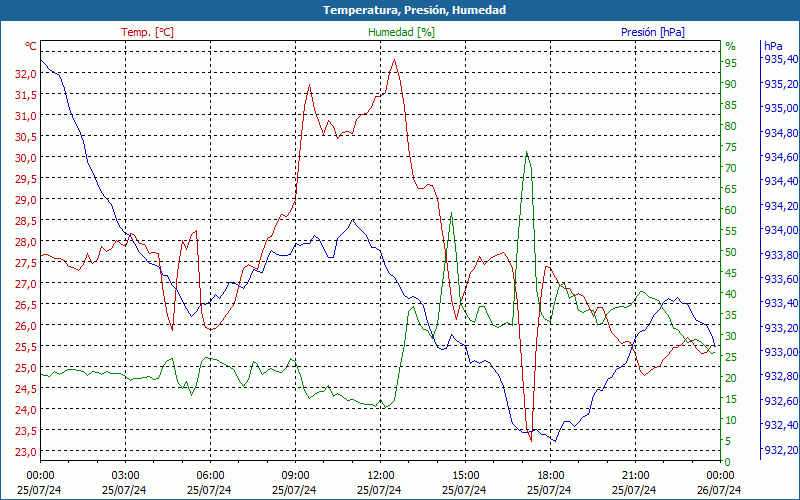Select the red "Temp. [°C]" legend label

pyautogui.click(x=147, y=32)
